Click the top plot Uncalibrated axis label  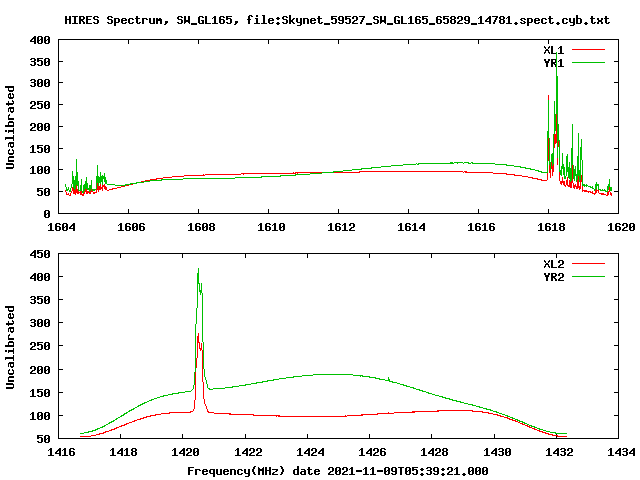[10, 127]
